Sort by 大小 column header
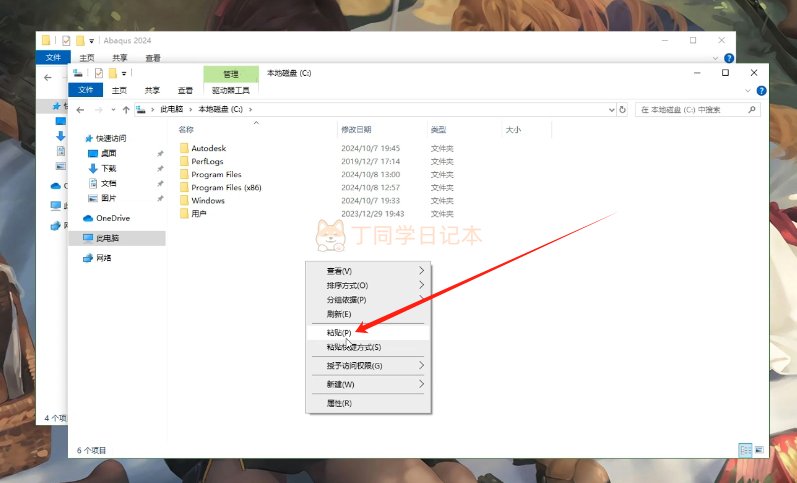The width and height of the screenshot is (797, 483). (513, 130)
